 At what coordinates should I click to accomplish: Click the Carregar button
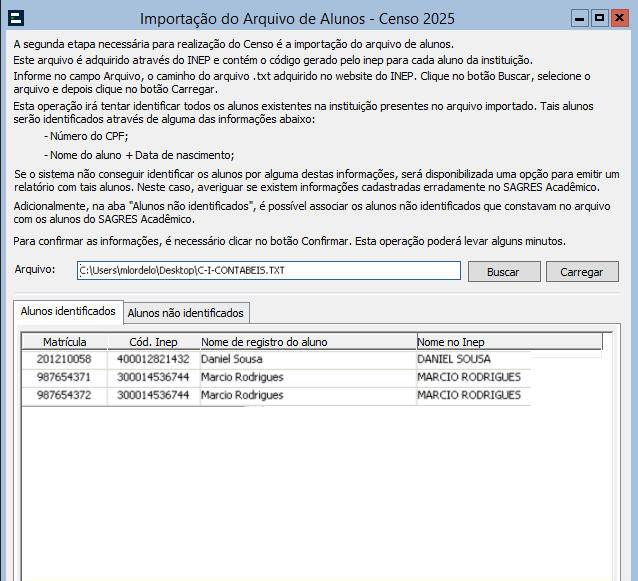582,271
